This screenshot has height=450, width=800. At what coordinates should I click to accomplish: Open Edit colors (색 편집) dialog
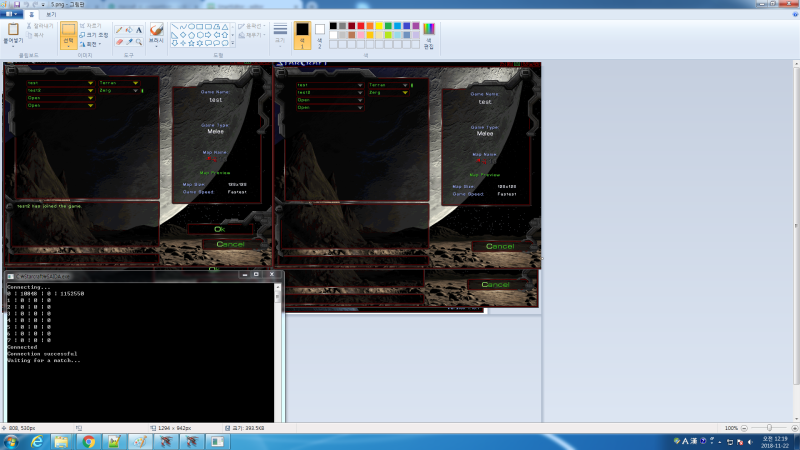point(429,35)
